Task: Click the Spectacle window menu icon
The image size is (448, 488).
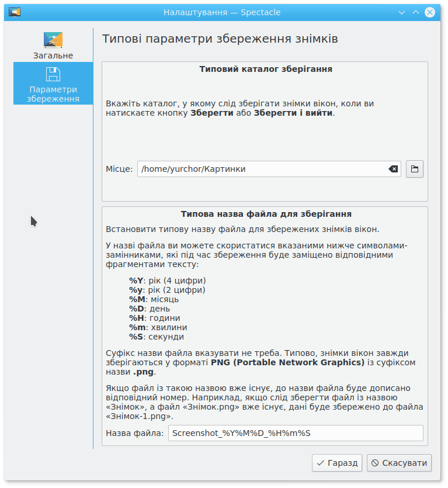Action: point(15,12)
